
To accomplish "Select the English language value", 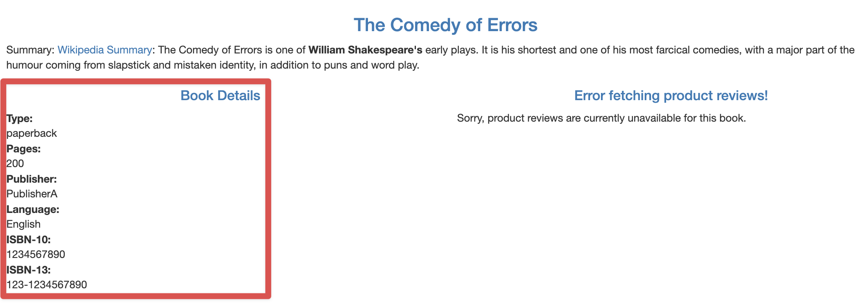I will [x=24, y=224].
